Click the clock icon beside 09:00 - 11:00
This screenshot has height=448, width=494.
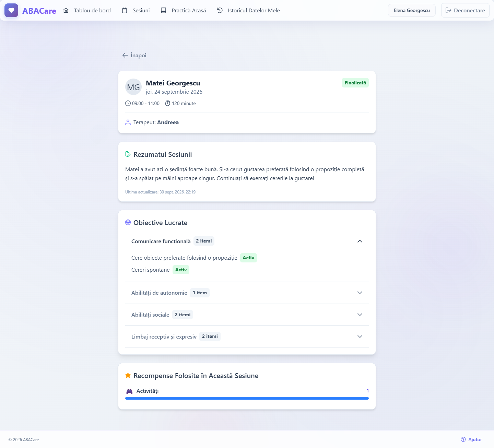pos(128,103)
